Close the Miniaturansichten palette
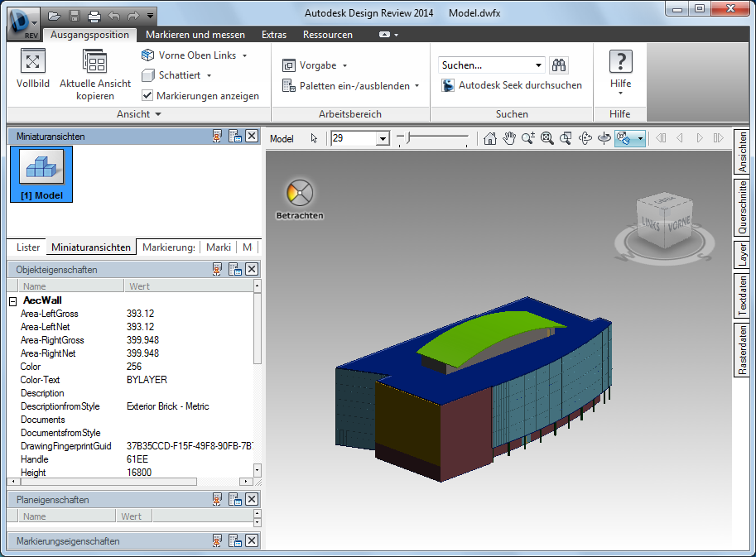The image size is (756, 557). [x=252, y=137]
